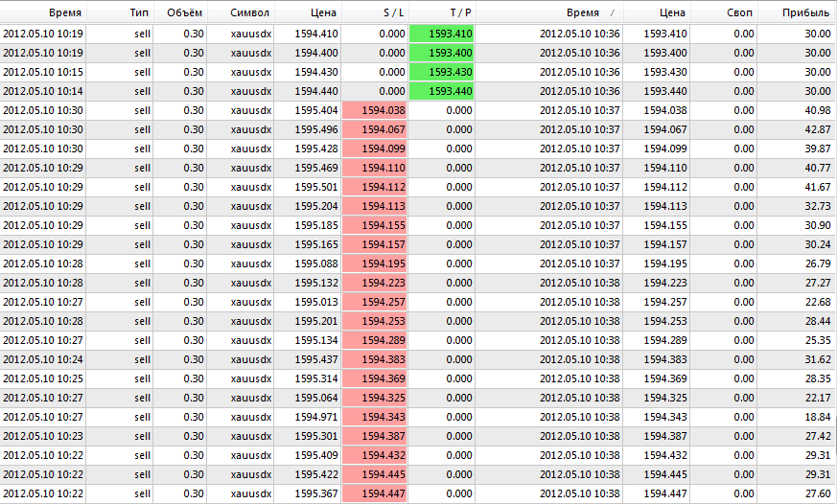Click profit value 27.60
Image resolution: width=837 pixels, height=504 pixels.
click(x=819, y=493)
